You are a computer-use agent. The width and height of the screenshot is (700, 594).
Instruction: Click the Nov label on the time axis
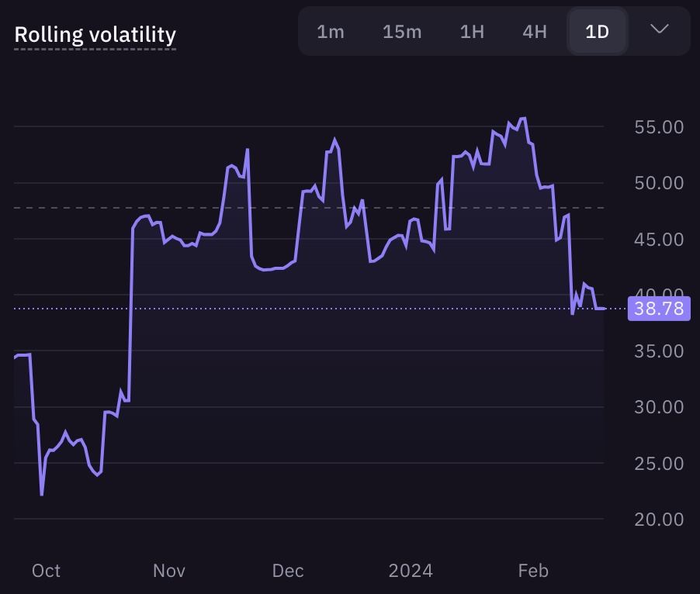point(168,571)
